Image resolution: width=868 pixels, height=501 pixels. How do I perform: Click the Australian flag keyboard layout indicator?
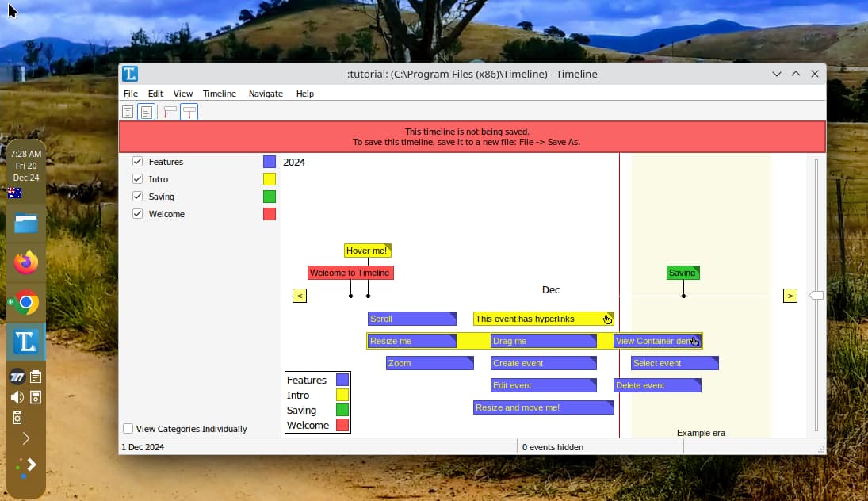(x=15, y=193)
